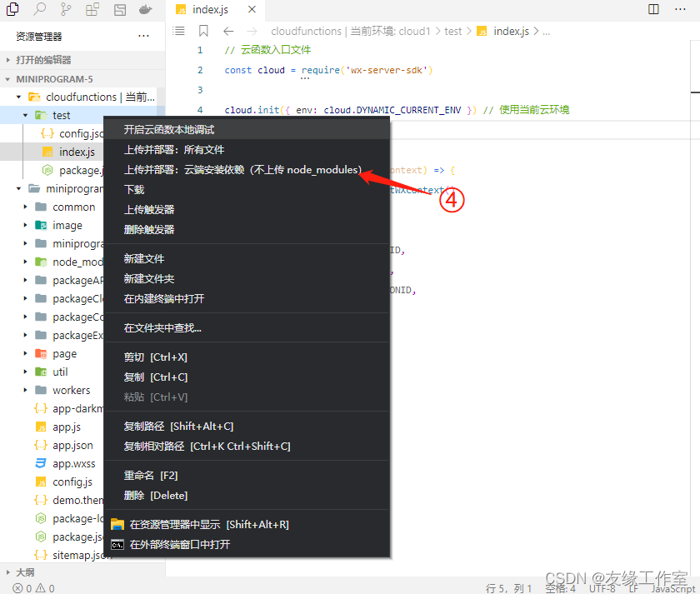
Task: Click the bookmark icon in breadcrumb bar
Action: [x=203, y=31]
